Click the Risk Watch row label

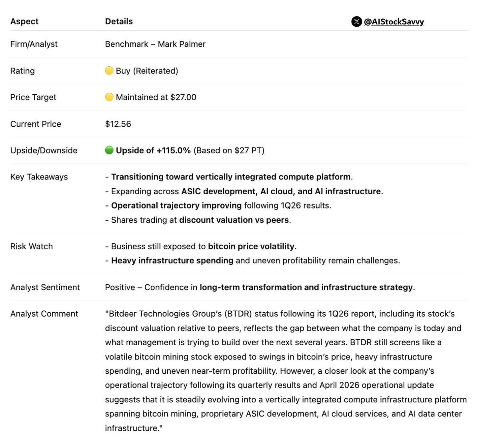[32, 247]
